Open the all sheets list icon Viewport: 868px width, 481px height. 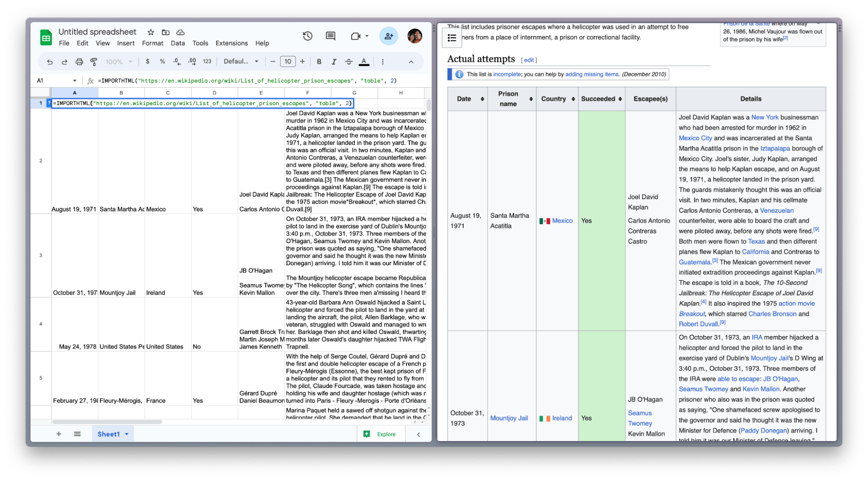pyautogui.click(x=77, y=434)
